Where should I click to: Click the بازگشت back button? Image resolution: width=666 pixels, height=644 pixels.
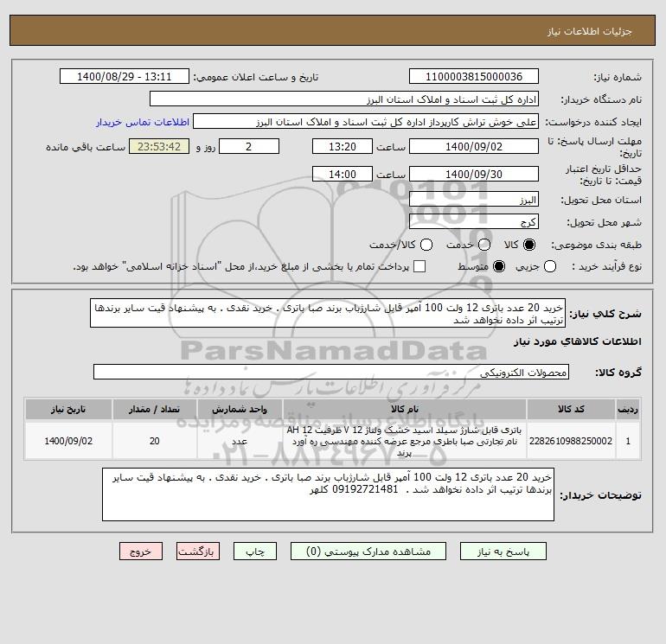[198, 552]
